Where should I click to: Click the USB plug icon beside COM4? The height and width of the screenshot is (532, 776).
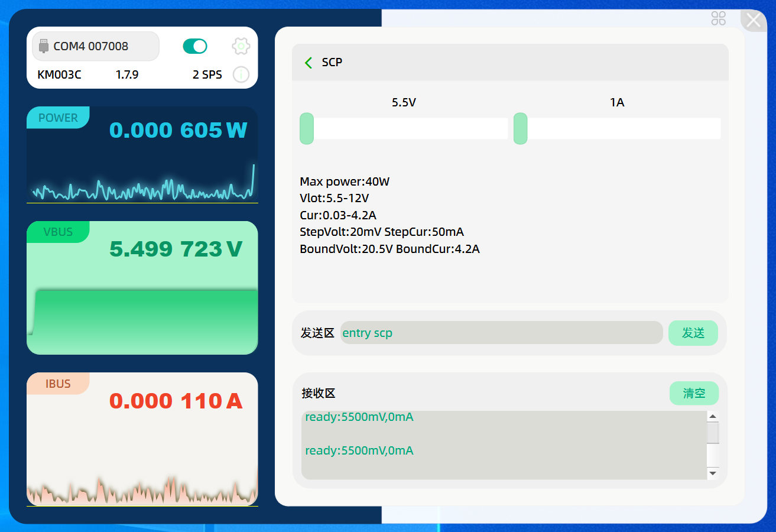coord(43,46)
